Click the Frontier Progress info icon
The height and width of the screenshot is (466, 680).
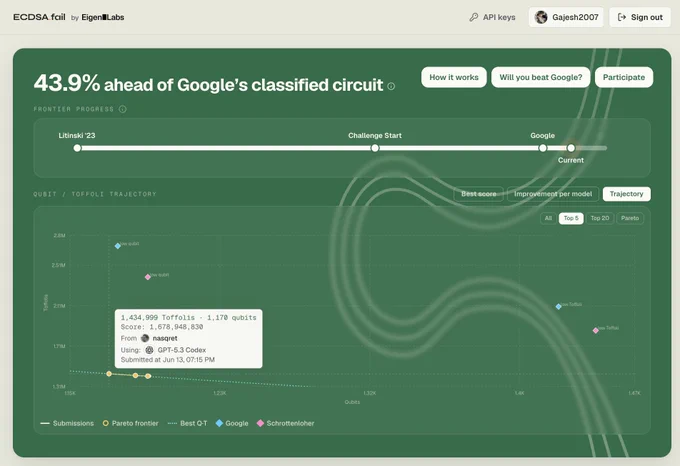123,109
